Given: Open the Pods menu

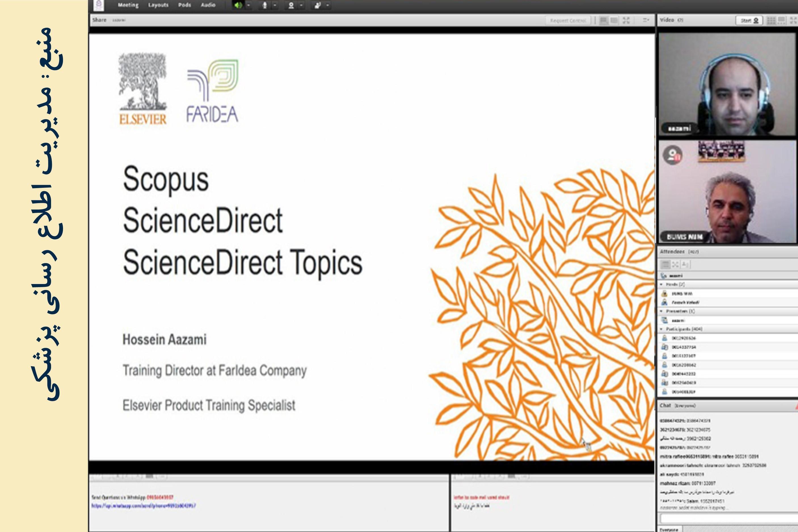Looking at the screenshot, I should [x=184, y=5].
